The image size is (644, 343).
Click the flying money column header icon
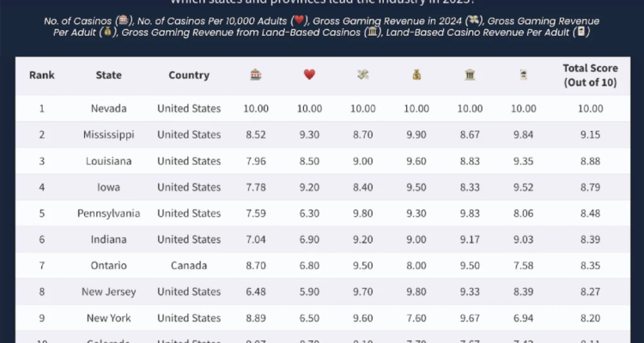click(362, 75)
